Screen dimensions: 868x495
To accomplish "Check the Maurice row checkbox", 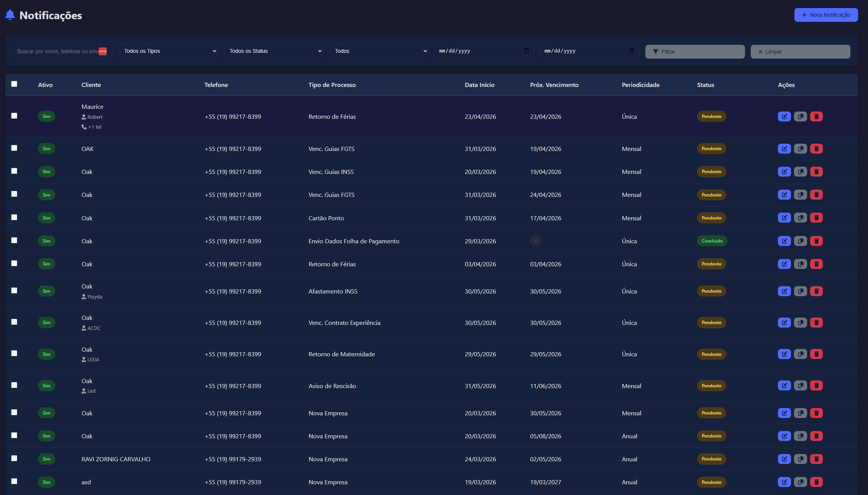I will click(14, 116).
